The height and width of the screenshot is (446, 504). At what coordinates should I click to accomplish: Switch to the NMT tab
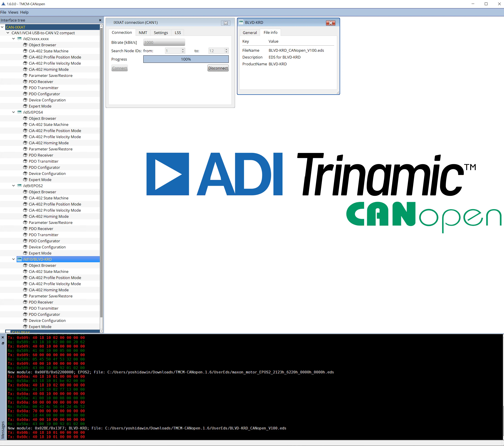click(143, 33)
